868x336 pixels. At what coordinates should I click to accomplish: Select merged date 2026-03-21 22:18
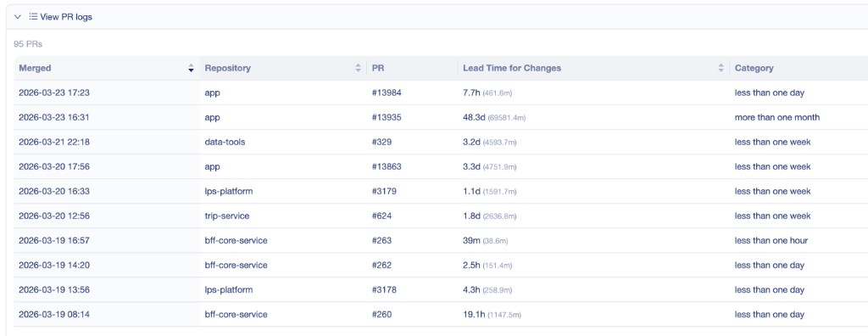tap(54, 142)
